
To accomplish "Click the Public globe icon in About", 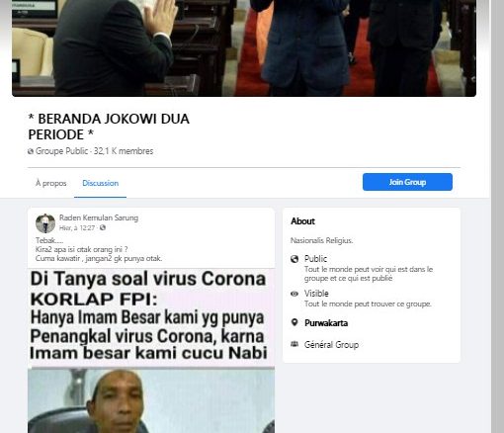I will point(294,259).
